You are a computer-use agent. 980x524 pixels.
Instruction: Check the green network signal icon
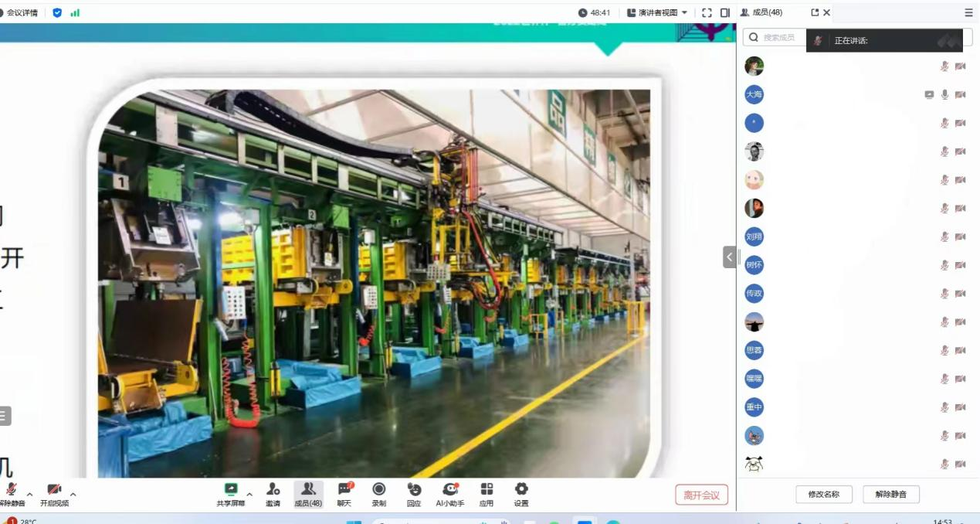coord(75,12)
